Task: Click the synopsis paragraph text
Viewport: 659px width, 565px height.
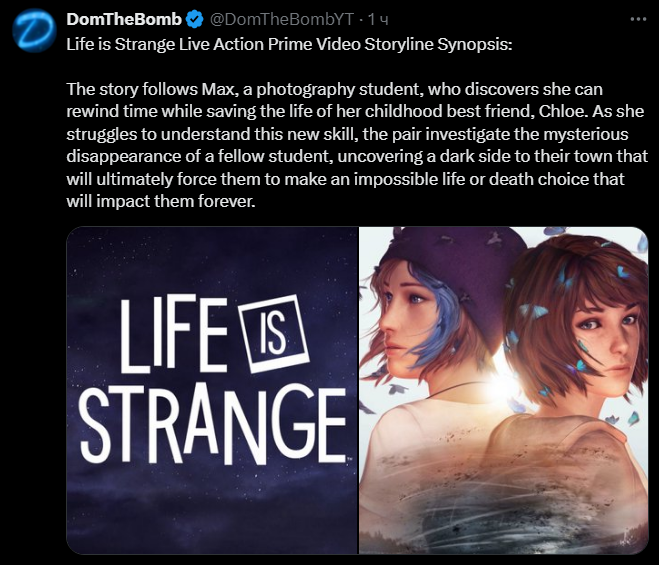Action: coord(357,145)
